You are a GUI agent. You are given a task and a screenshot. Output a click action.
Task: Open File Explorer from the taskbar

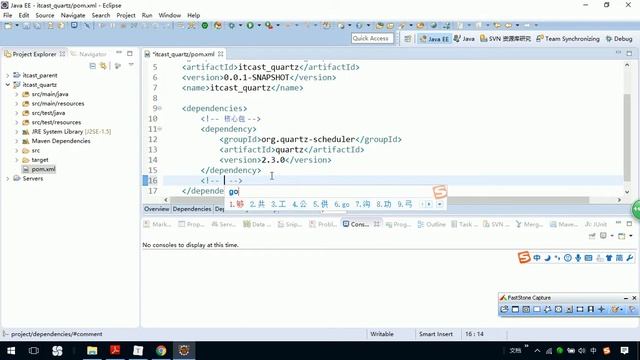point(92,351)
